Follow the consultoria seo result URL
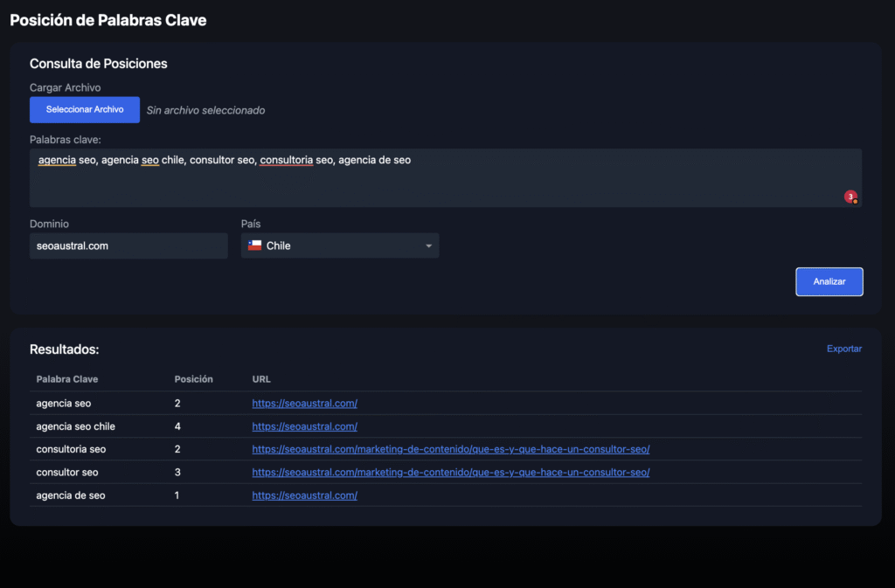The height and width of the screenshot is (588, 895). (450, 449)
